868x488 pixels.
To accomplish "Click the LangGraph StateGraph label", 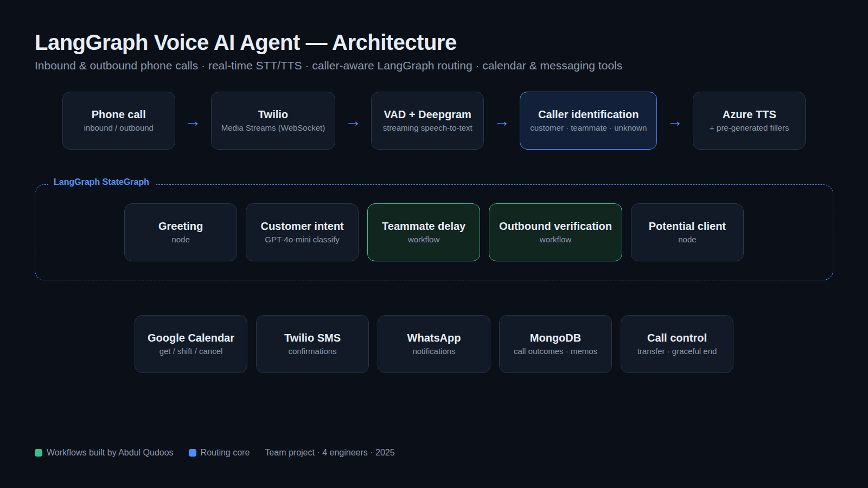I will click(x=101, y=182).
